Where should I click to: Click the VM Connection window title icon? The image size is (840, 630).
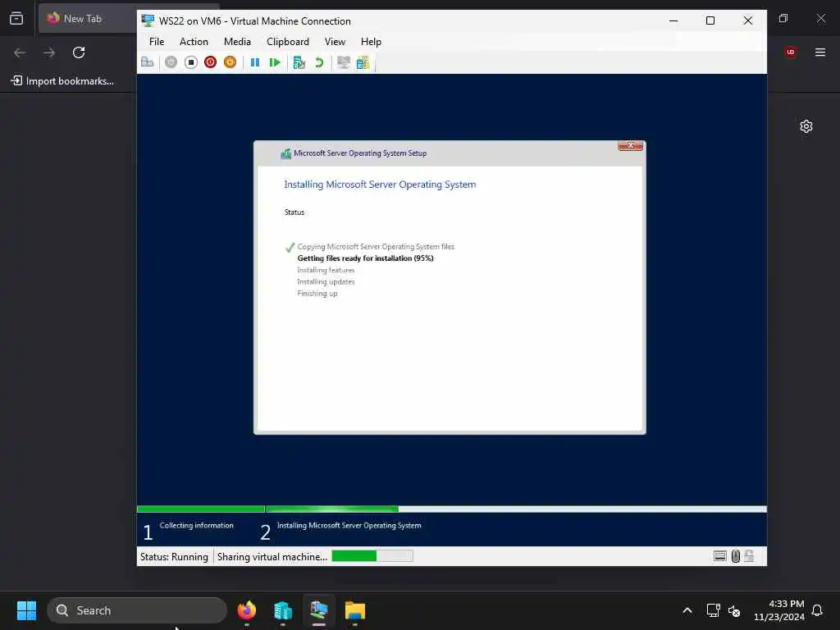coord(148,21)
